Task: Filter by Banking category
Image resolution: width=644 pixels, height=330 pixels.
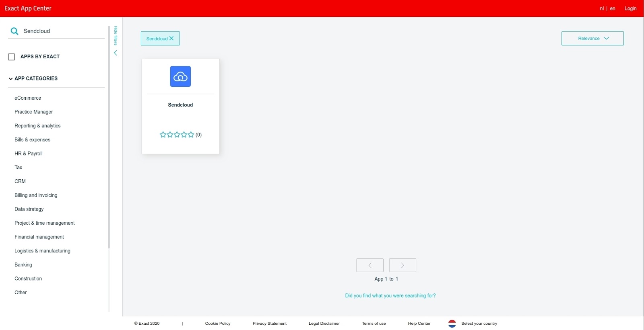Action: [x=23, y=265]
